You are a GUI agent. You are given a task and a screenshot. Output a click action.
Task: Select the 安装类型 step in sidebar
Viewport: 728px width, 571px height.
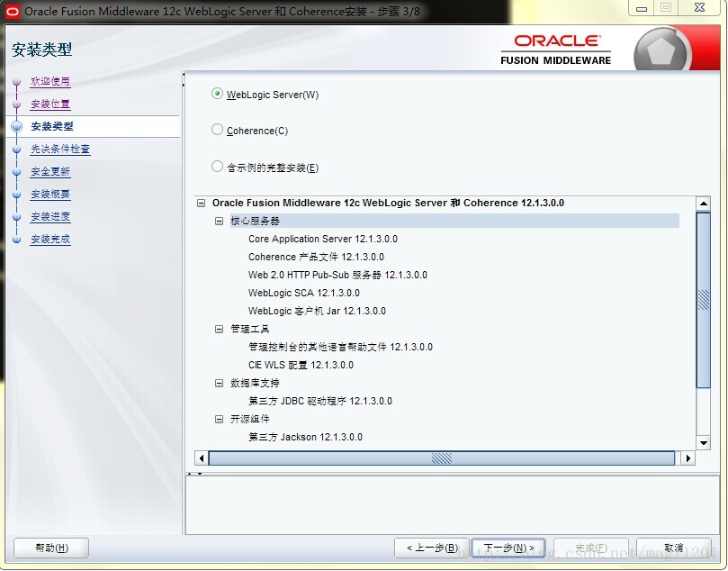pos(52,126)
